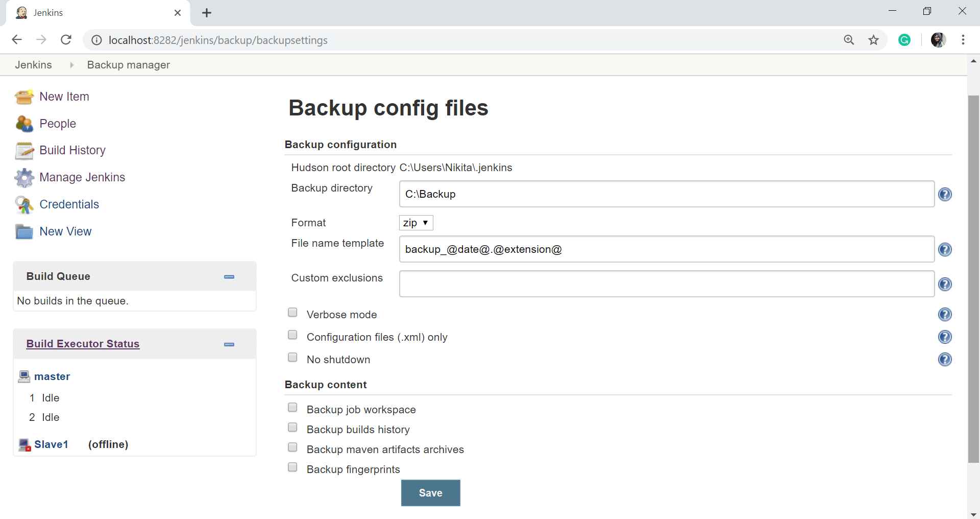Focus the File name template field
Image resolution: width=980 pixels, height=519 pixels.
(x=667, y=249)
